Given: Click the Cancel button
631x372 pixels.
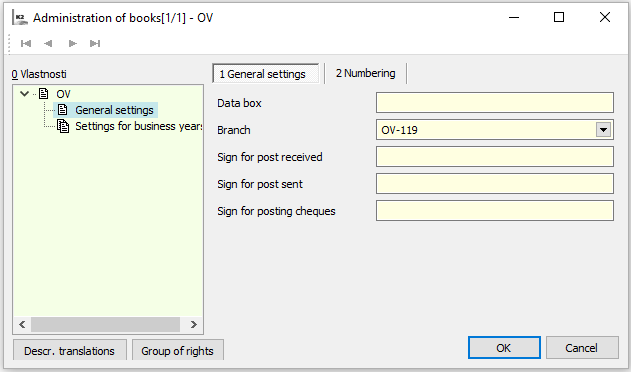Looking at the screenshot, I should [582, 347].
